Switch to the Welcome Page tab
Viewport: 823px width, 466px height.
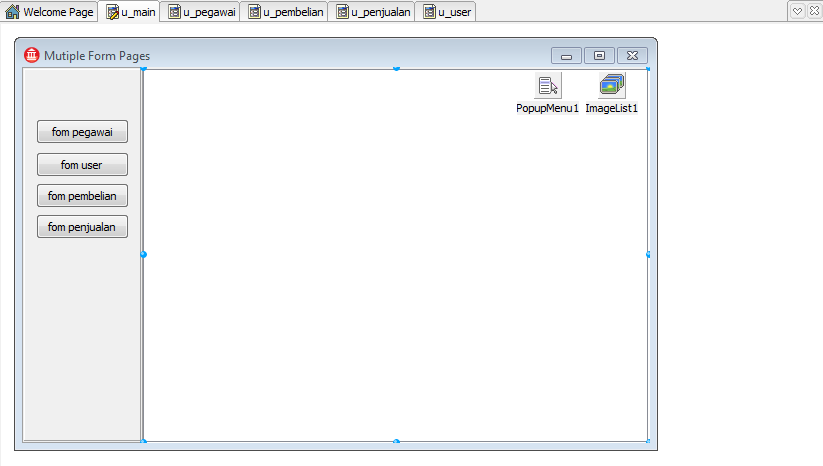pyautogui.click(x=50, y=12)
